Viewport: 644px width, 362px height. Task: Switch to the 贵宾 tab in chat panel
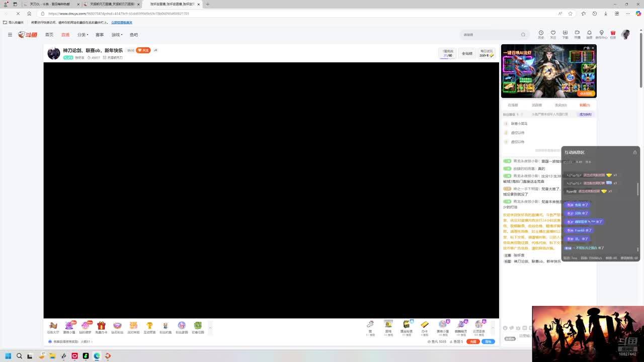tap(560, 105)
